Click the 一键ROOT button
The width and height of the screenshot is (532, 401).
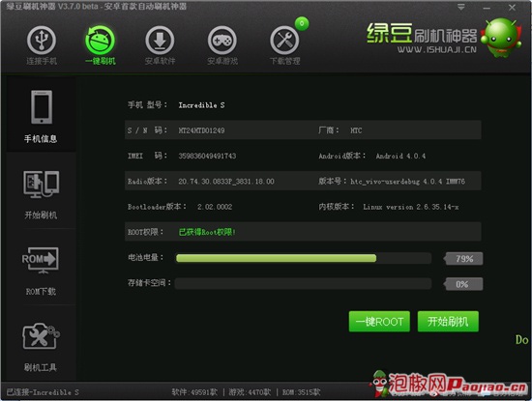click(x=379, y=322)
